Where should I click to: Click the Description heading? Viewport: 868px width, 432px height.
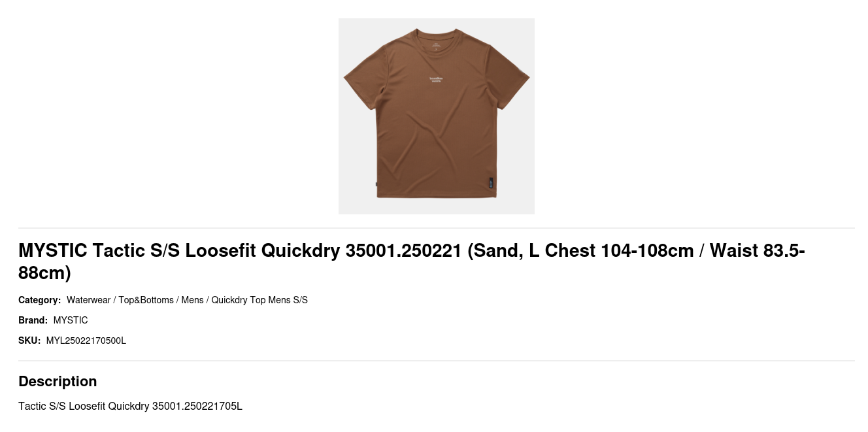coord(58,382)
